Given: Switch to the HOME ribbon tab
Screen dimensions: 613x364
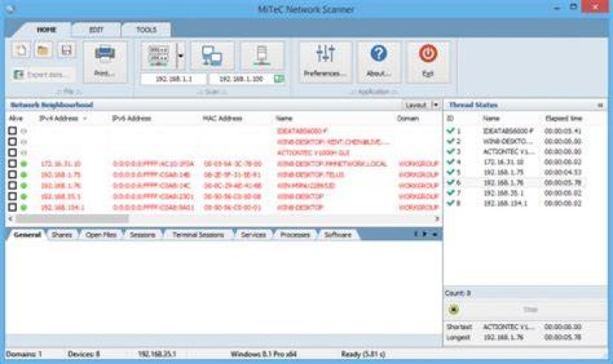Looking at the screenshot, I should pos(47,30).
